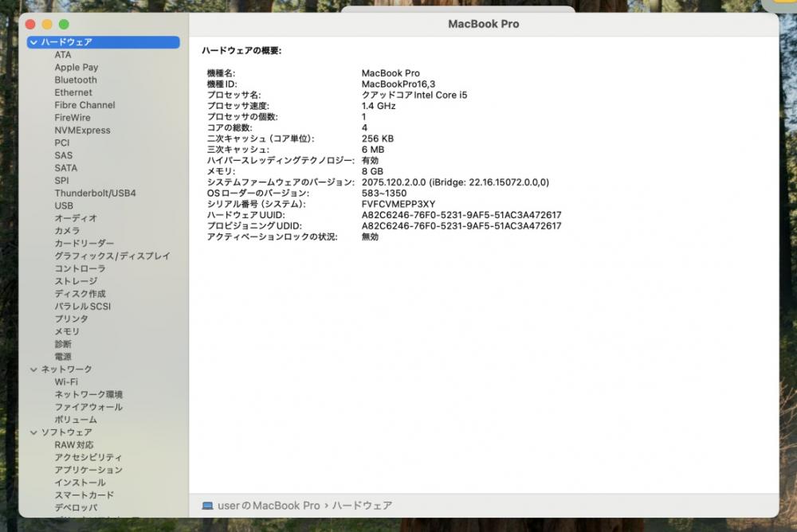Select 電源 in the sidebar
Viewport: 797px width, 532px height.
pos(63,357)
